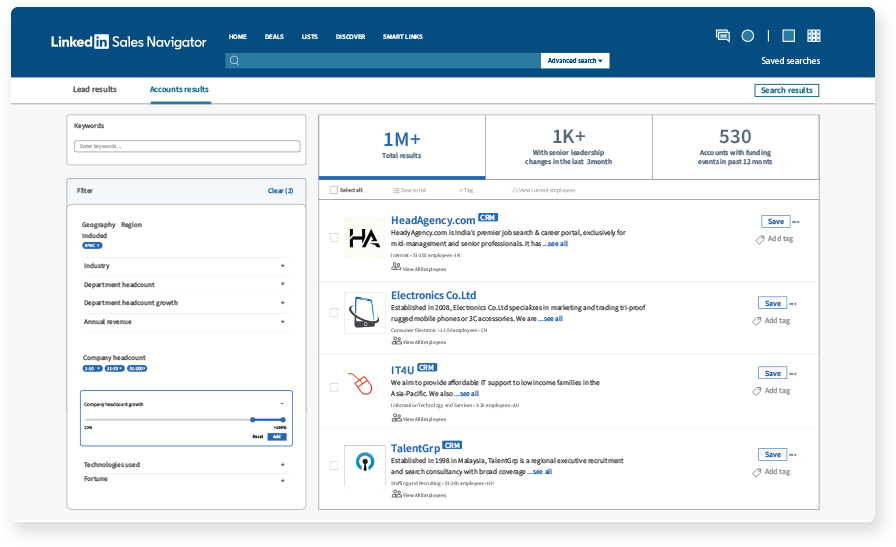The image size is (896, 547).
Task: Clear all filters with Clear (2)
Action: click(281, 191)
